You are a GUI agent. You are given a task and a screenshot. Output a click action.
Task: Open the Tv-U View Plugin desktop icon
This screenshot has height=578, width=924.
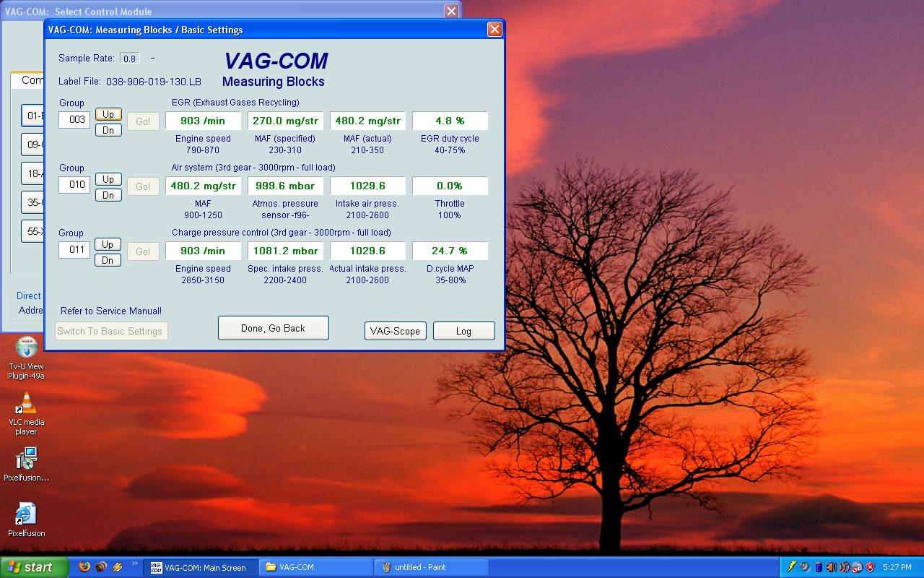(x=26, y=348)
